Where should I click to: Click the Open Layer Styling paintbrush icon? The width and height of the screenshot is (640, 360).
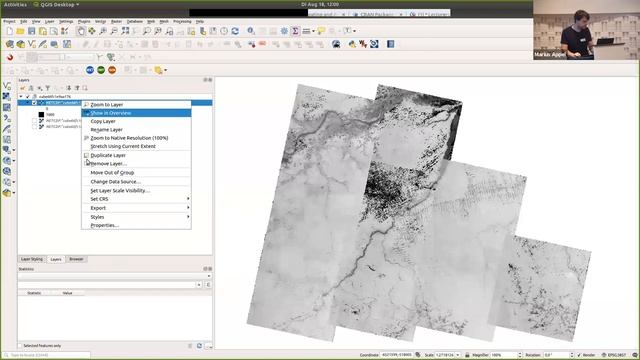(22, 88)
